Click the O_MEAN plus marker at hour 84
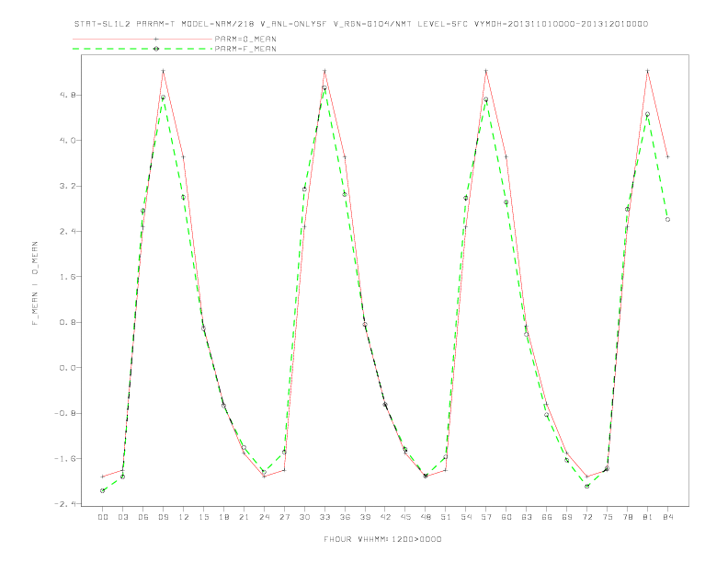Screen dimensions: 728x563 tap(667, 157)
